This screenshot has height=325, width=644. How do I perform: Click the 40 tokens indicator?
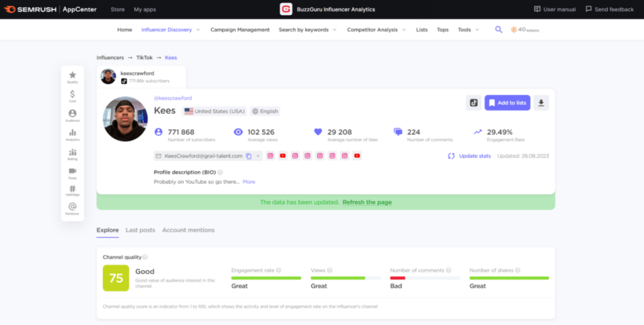pyautogui.click(x=525, y=30)
